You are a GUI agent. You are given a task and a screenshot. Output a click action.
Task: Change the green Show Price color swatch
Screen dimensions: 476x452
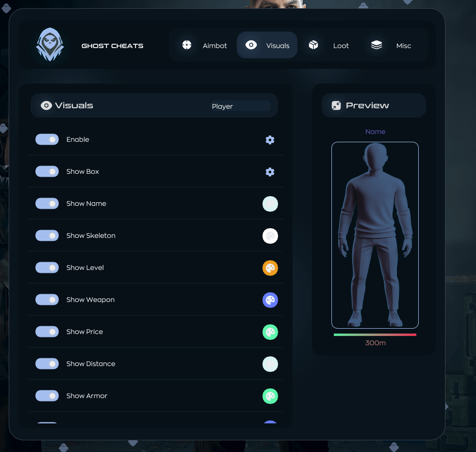270,332
